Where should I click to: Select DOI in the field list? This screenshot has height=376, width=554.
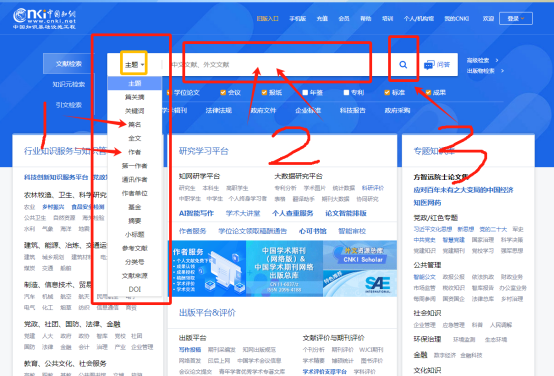pyautogui.click(x=135, y=289)
